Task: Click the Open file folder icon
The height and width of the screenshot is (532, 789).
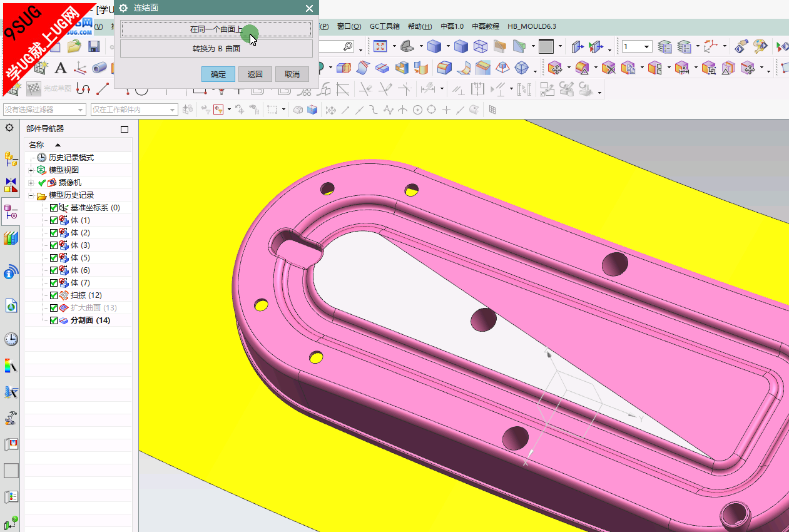Action: coord(74,46)
